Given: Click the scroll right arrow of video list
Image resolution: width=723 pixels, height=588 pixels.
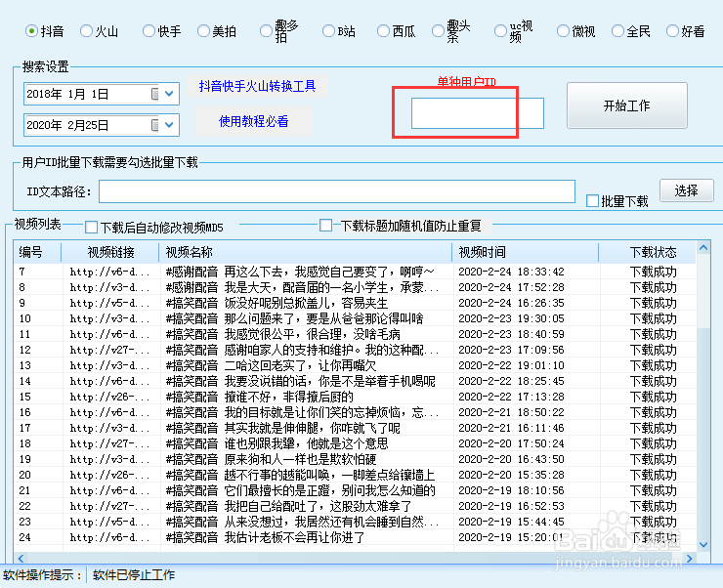Looking at the screenshot, I should point(690,558).
